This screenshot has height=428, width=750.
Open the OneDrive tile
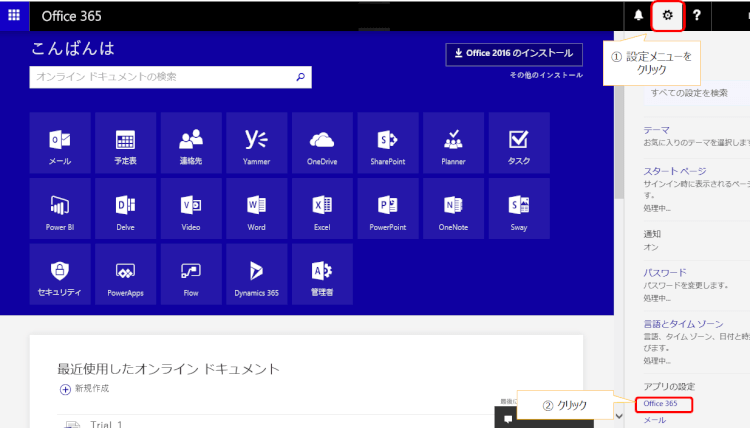tap(321, 143)
